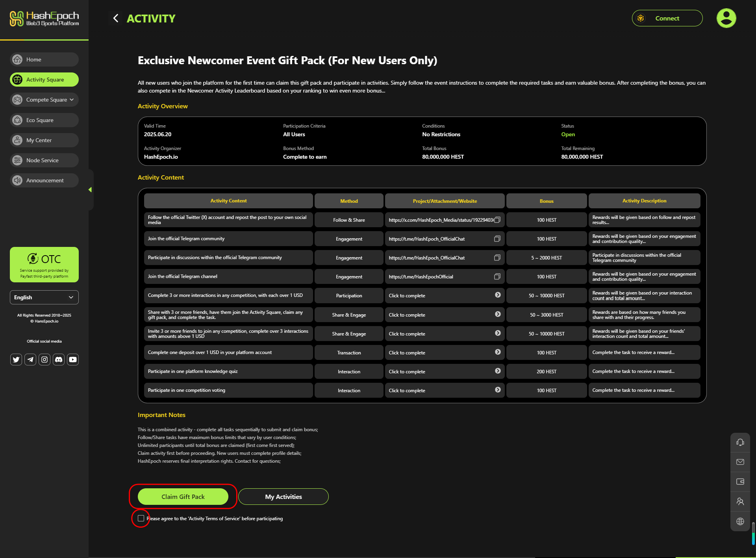Open the customer support headset icon
The width and height of the screenshot is (756, 558).
740,442
